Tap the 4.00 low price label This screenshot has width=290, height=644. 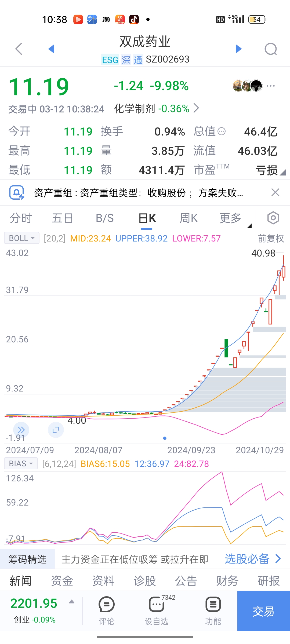click(x=77, y=420)
